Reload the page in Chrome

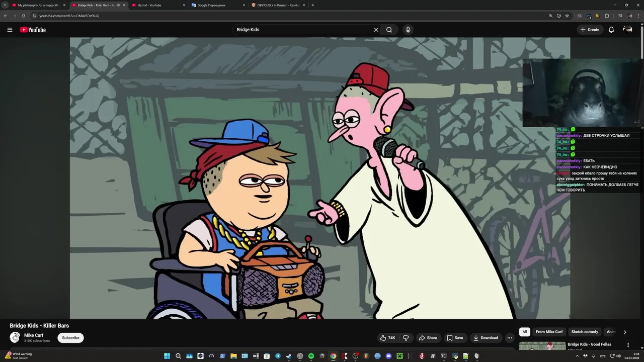pyautogui.click(x=23, y=16)
